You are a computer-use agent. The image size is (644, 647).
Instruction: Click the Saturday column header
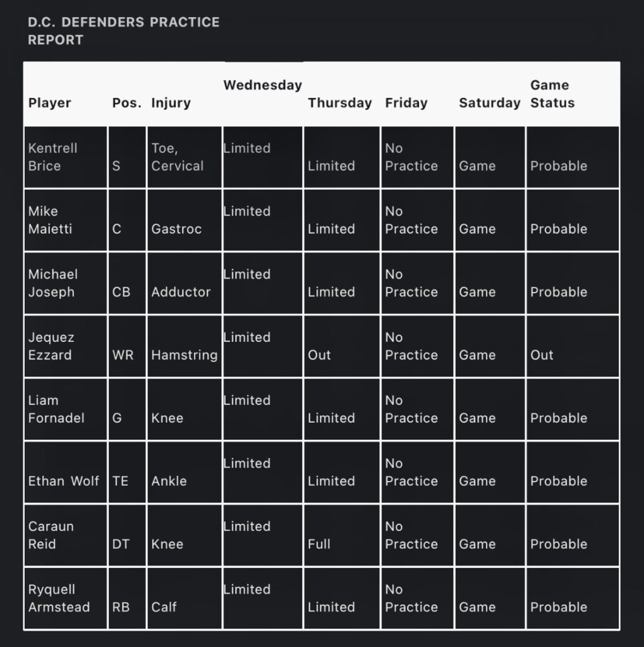(489, 103)
